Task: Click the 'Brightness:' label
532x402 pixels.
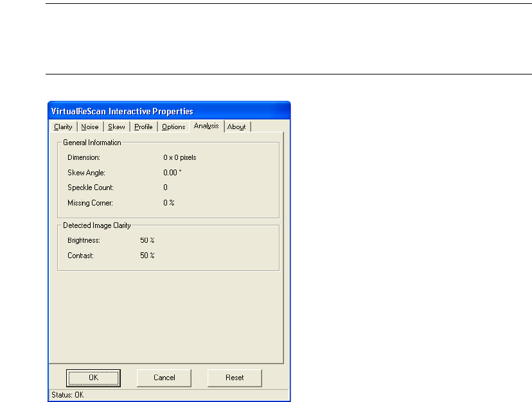Action: point(84,241)
